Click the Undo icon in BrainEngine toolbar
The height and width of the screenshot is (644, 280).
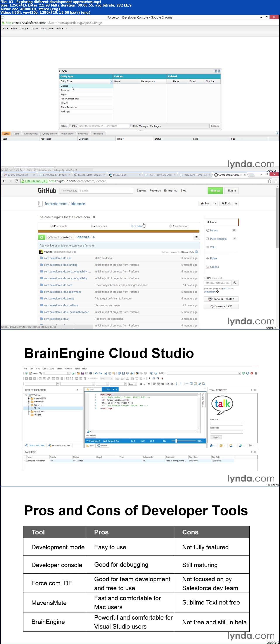pos(96,373)
